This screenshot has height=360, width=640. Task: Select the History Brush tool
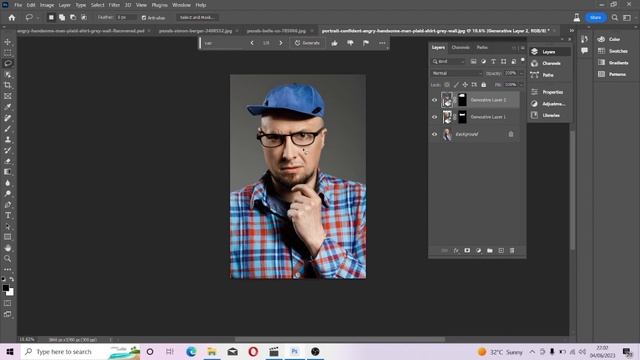(8, 150)
